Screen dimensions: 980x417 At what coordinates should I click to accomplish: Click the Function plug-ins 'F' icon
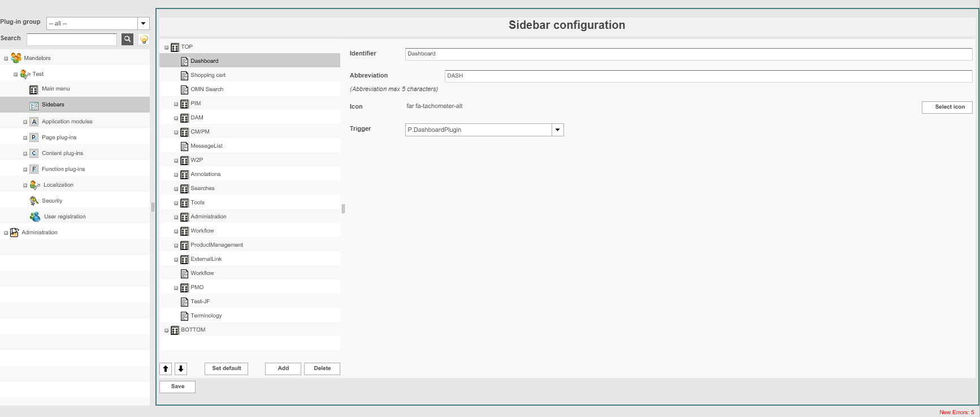point(34,169)
